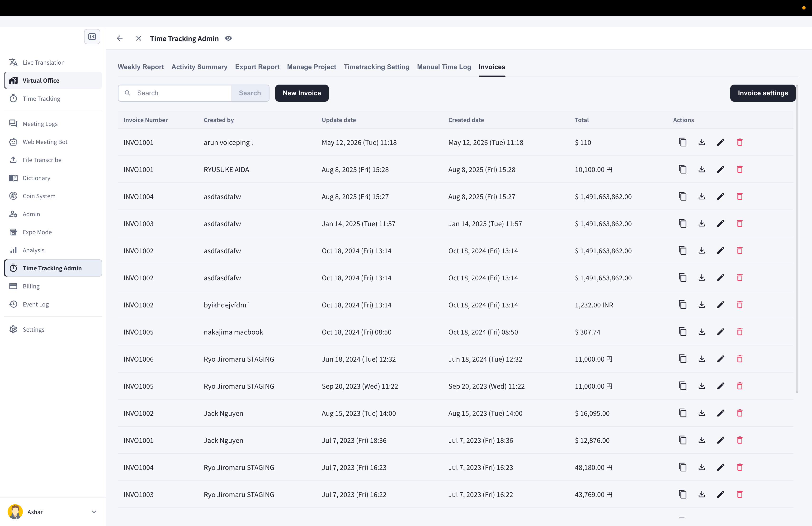Open Analysis in sidebar

(53, 250)
